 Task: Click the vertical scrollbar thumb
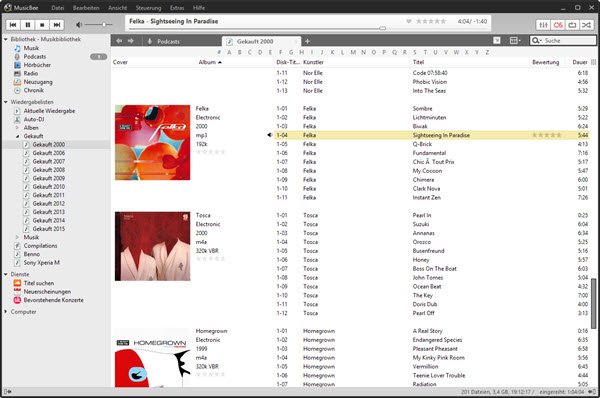(x=593, y=303)
